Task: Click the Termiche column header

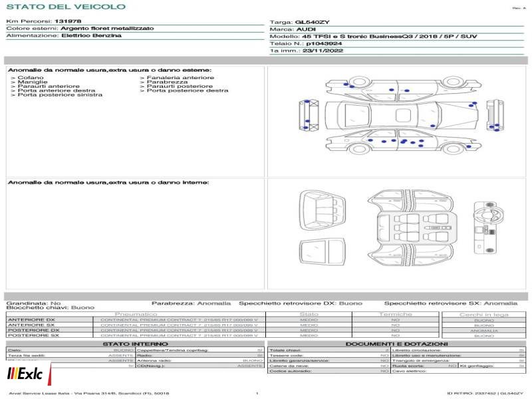Action: click(396, 314)
